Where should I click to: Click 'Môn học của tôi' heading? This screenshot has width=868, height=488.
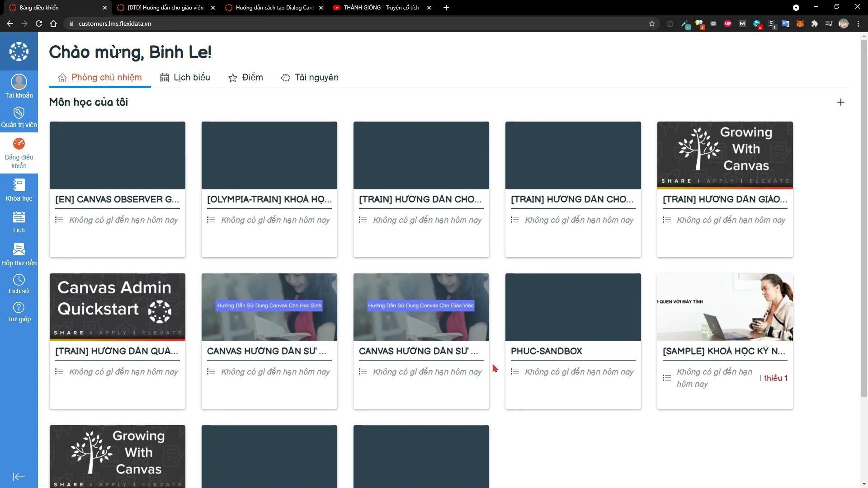coord(89,102)
